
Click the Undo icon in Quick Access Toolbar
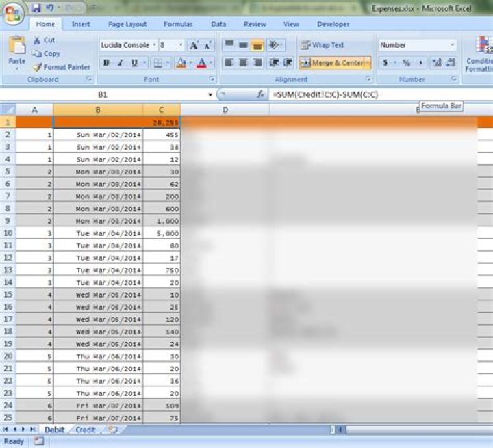point(49,8)
